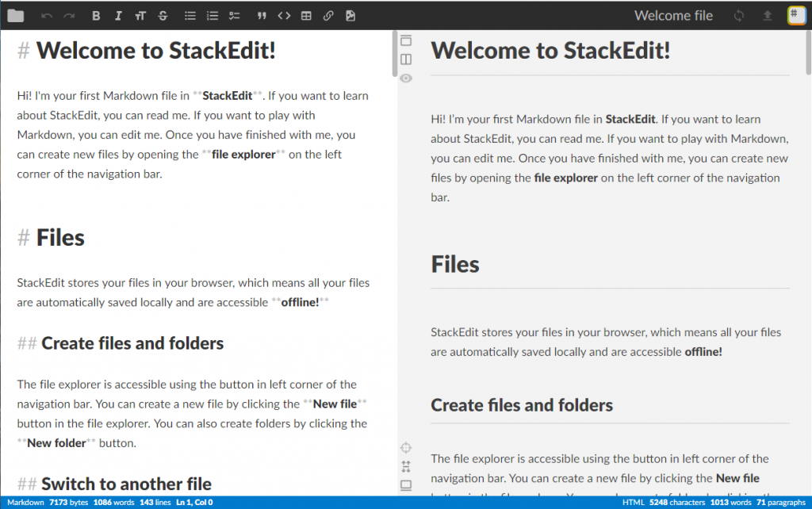Redo the last undone edit
The image size is (812, 509).
69,16
